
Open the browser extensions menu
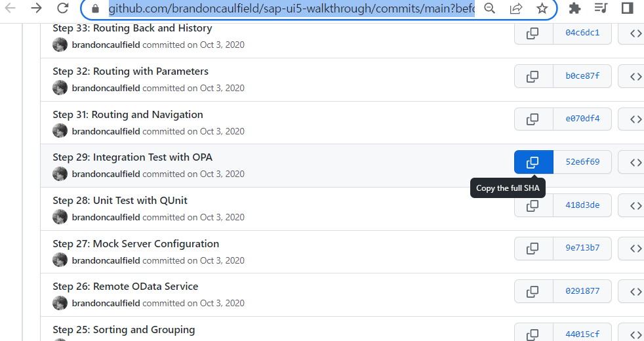click(574, 9)
